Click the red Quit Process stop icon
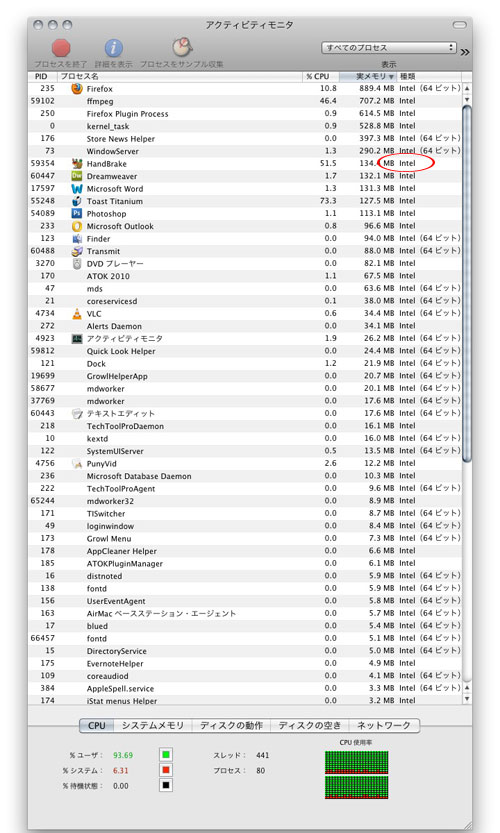Image resolution: width=500 pixels, height=833 pixels. pyautogui.click(x=61, y=48)
